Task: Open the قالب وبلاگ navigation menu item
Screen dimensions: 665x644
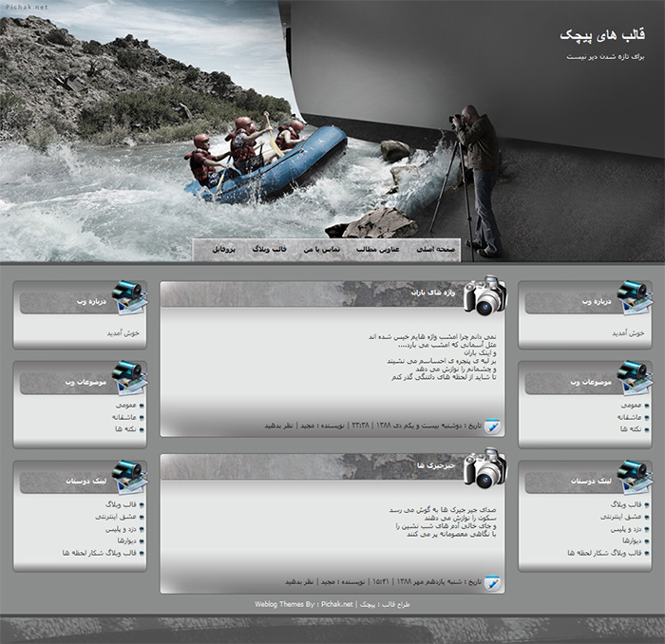Action: 269,249
